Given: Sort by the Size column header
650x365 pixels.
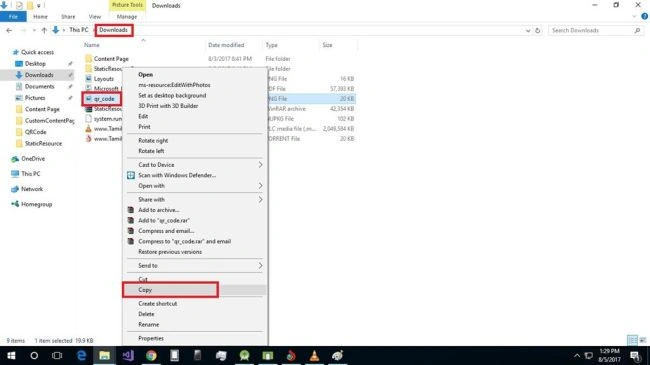Looking at the screenshot, I should tap(327, 45).
